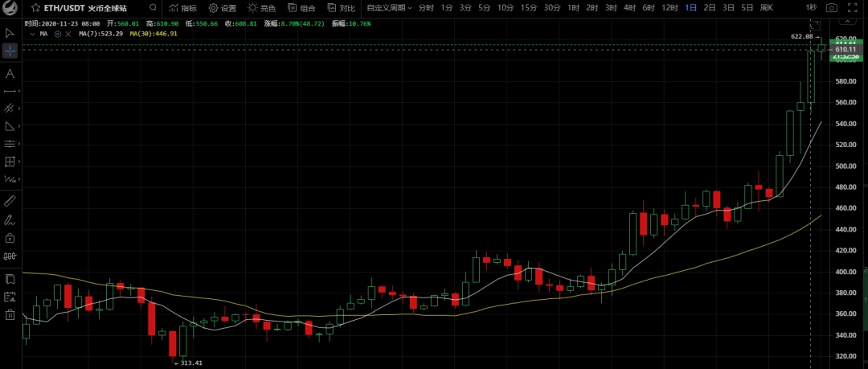Select the crosshair cursor tool
Image resolution: width=868 pixels, height=369 pixels.
coord(10,51)
